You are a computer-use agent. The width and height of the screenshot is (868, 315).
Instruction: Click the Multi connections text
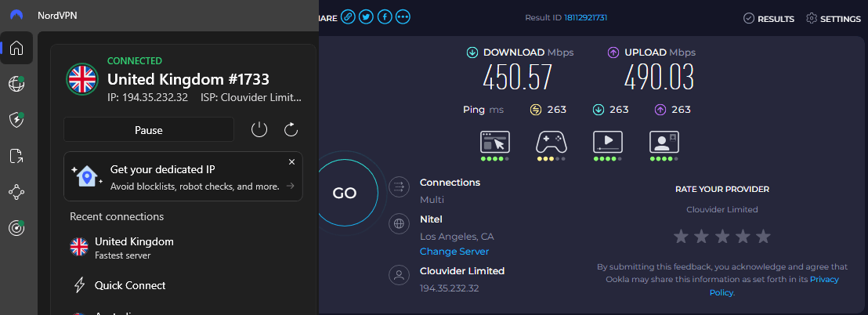click(x=432, y=200)
